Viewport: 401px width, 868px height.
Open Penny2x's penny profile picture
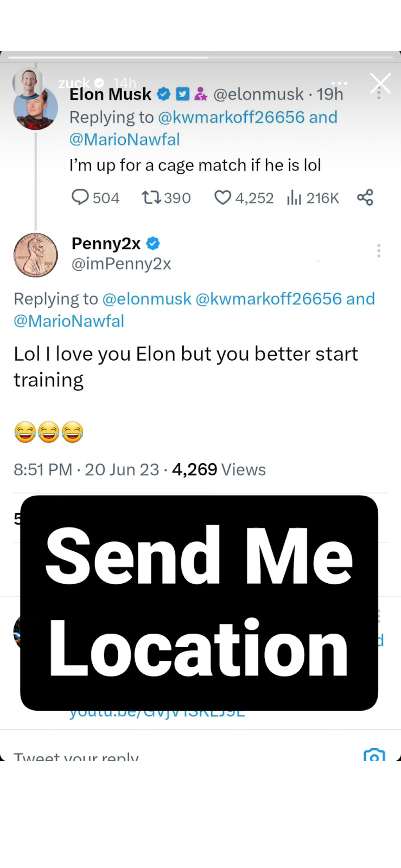point(36,255)
